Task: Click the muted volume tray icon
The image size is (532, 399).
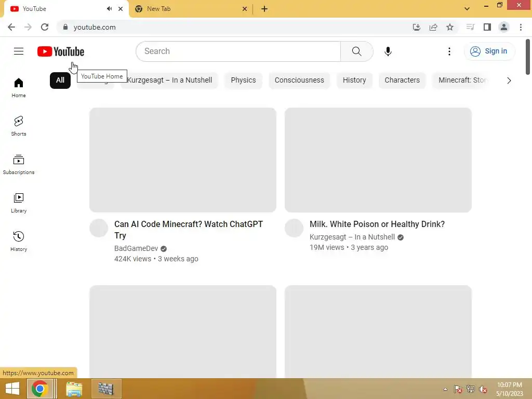Action: coord(483,389)
